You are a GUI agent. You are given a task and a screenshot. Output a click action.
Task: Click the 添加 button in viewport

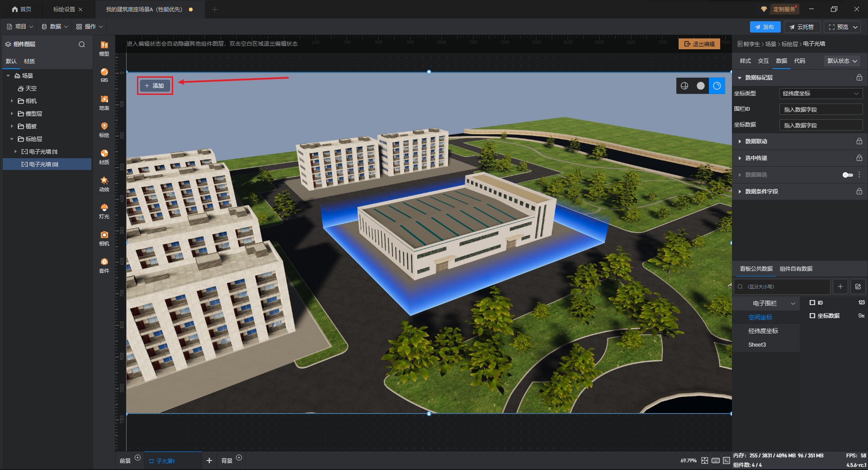[x=155, y=86]
